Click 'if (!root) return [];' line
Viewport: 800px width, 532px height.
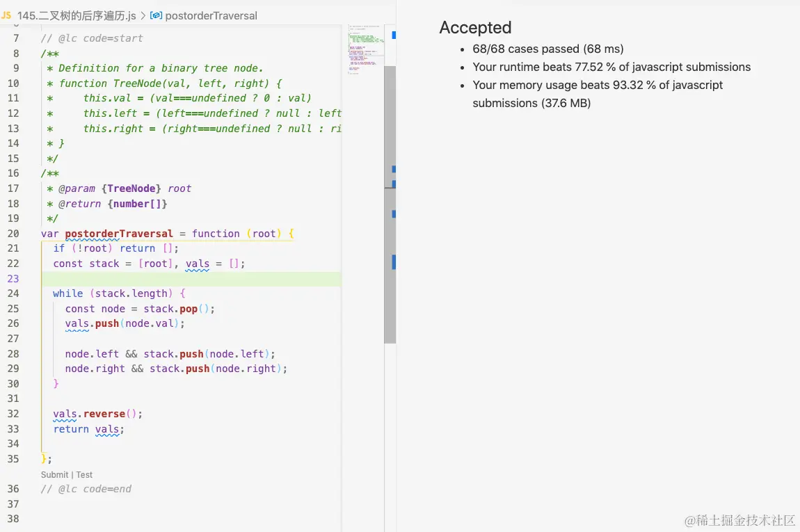coord(115,248)
